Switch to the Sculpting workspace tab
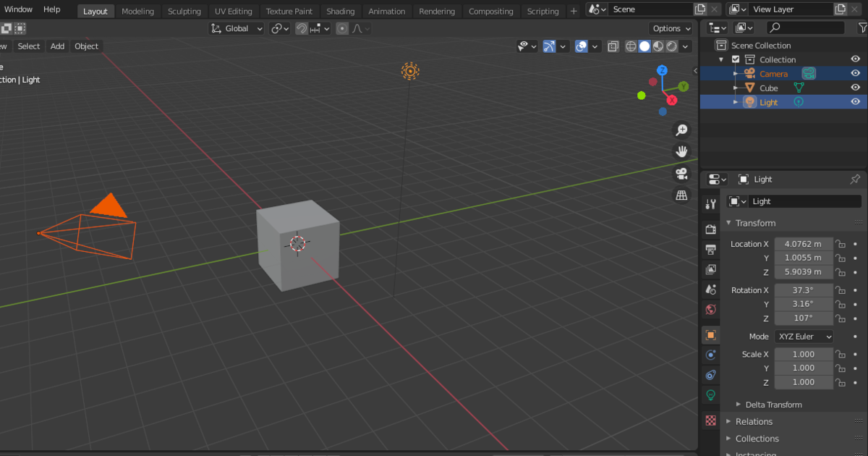 pos(184,11)
